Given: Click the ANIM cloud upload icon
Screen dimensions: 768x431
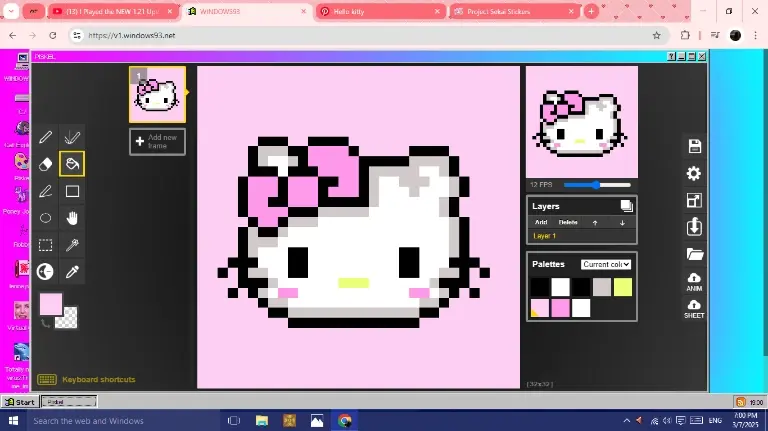Looking at the screenshot, I should click(694, 282).
